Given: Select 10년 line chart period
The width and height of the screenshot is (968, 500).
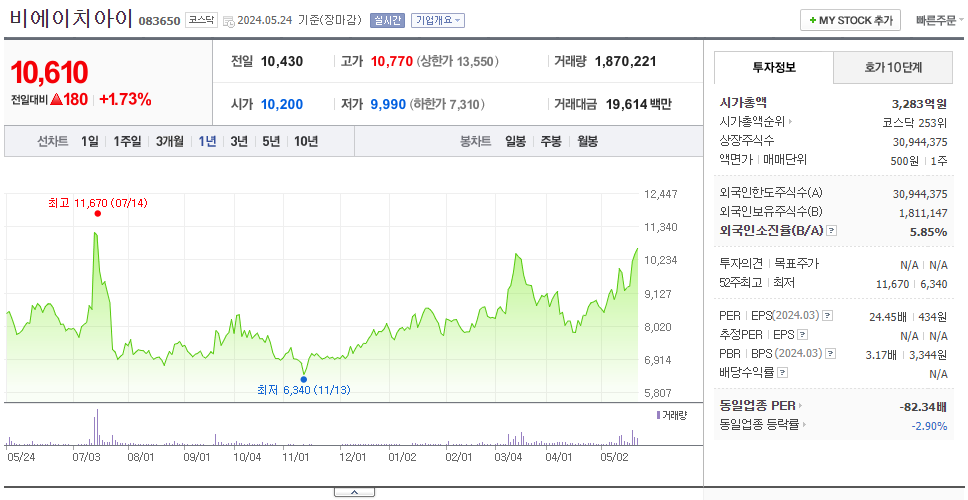Looking at the screenshot, I should click(306, 141).
